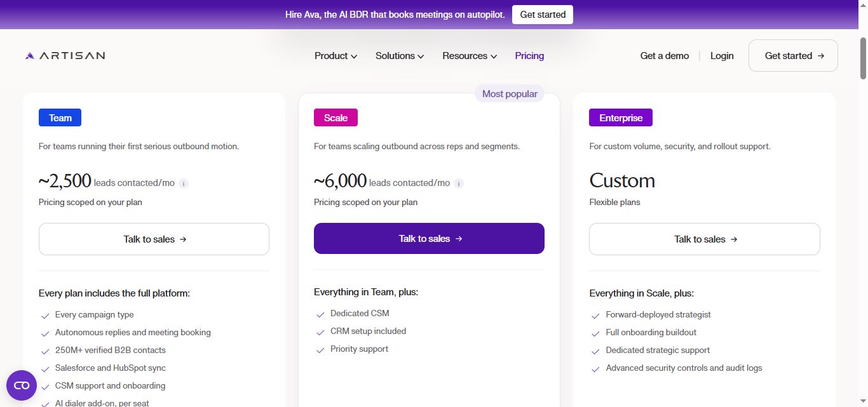Click the Artisan logo in header

65,56
